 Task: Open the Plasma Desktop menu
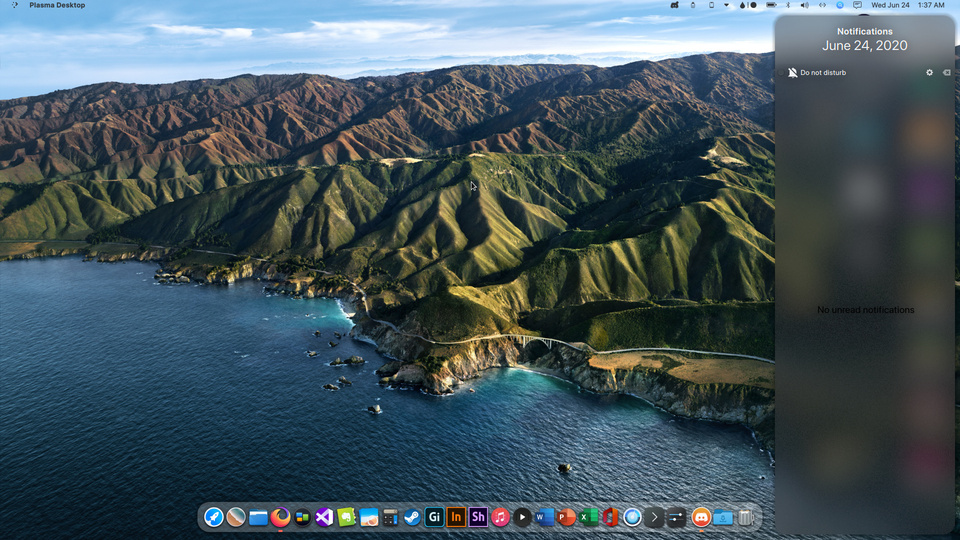57,5
